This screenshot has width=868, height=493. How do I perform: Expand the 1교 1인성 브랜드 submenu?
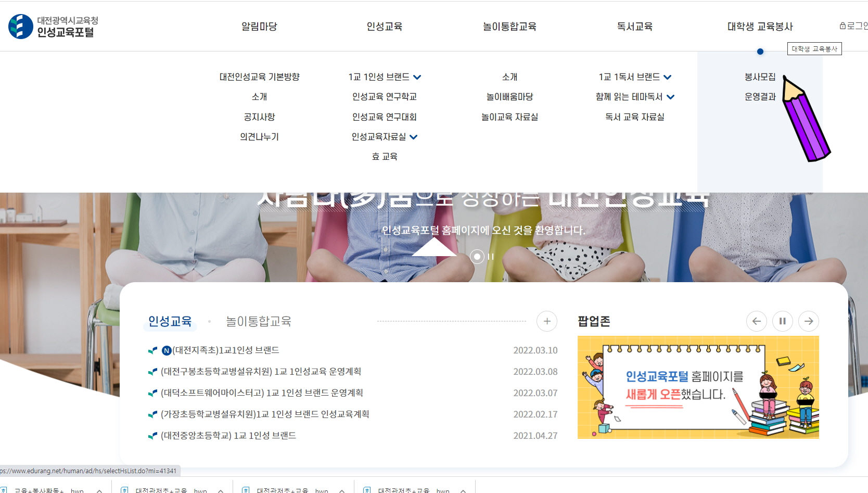[417, 77]
